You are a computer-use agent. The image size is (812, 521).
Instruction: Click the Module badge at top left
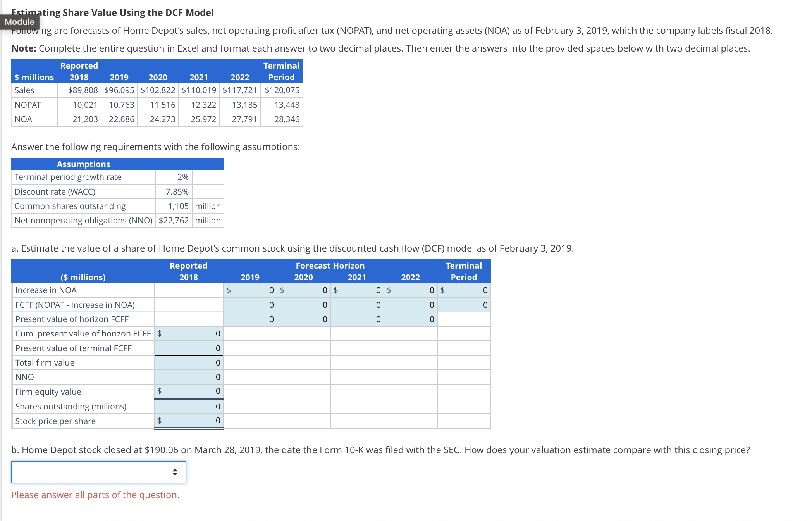[19, 22]
